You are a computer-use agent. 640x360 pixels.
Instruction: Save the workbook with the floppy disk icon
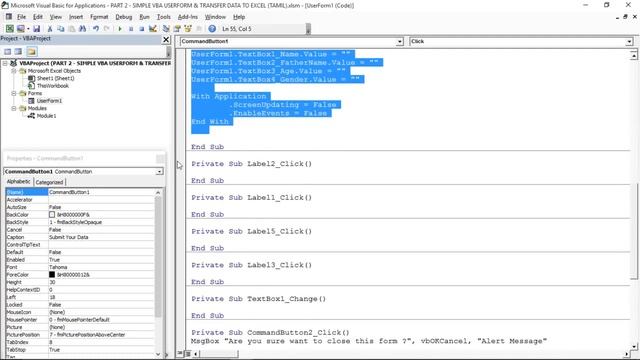36,29
